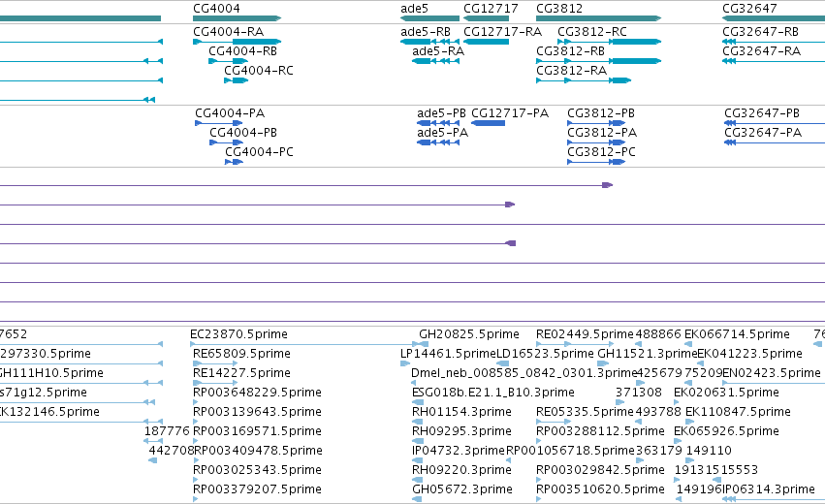
Task: Click protein CG32647-PB
Action: [762, 113]
